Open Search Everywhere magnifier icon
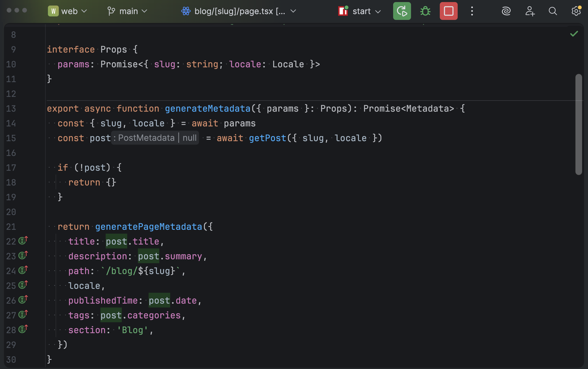The height and width of the screenshot is (369, 588). point(553,11)
